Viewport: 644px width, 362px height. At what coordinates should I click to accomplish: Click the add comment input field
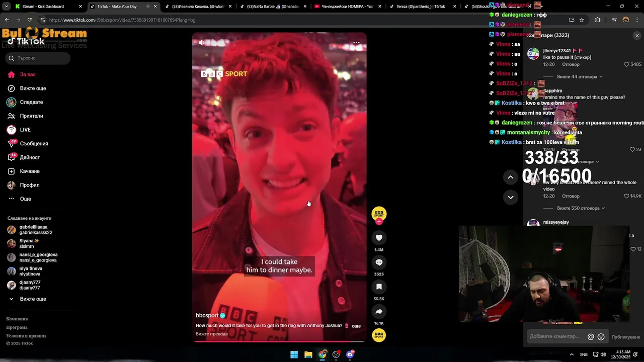coord(556,337)
